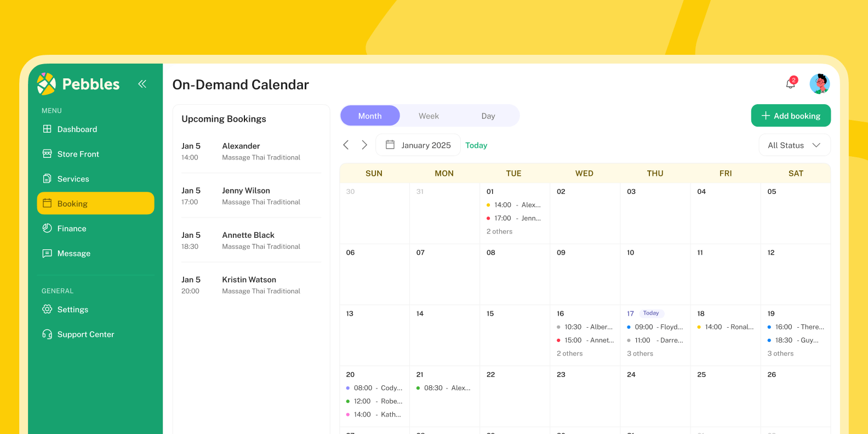The height and width of the screenshot is (434, 868).
Task: Select 17:00 Jenn... event on day 01
Action: pos(514,218)
